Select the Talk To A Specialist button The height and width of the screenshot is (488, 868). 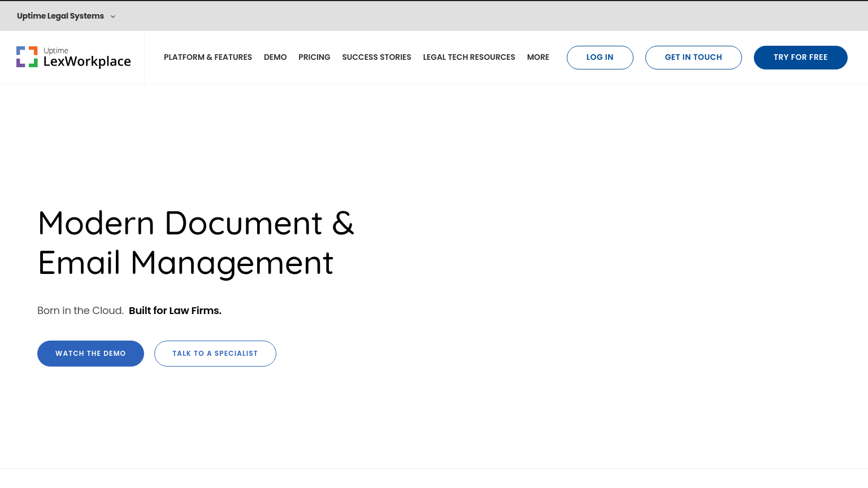[215, 354]
